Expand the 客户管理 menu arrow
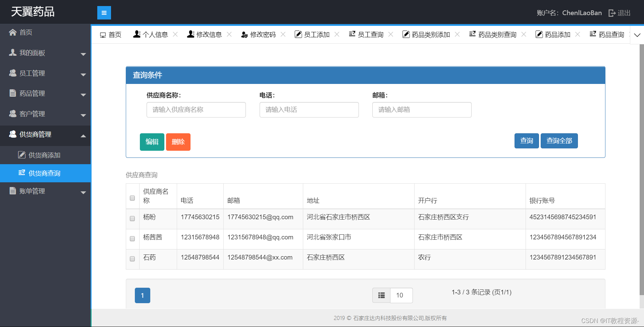 point(83,115)
